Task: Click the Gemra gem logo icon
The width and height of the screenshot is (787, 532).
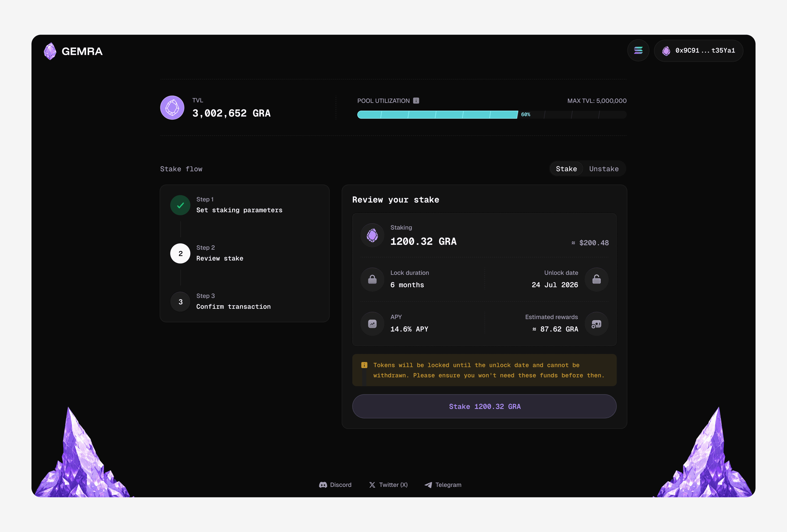Action: click(50, 51)
